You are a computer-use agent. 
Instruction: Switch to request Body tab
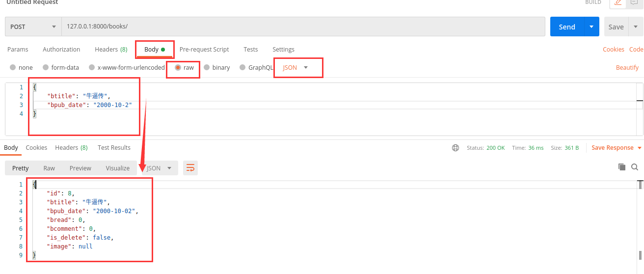click(155, 50)
